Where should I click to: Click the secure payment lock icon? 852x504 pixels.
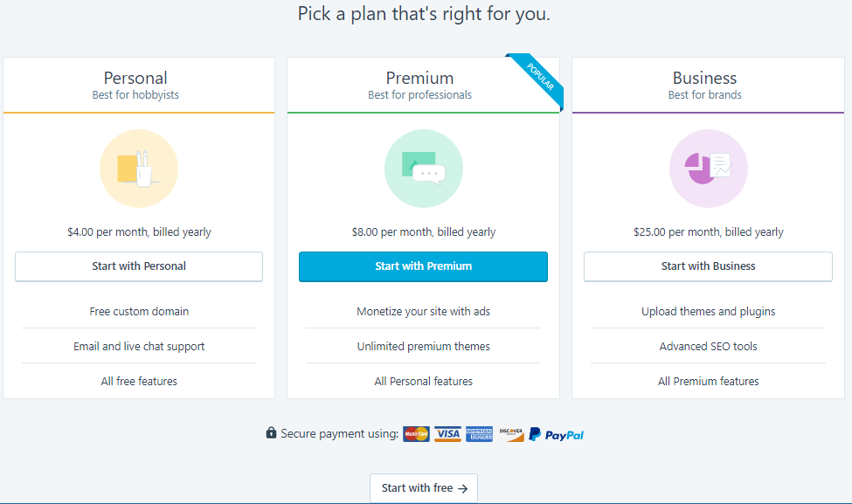point(271,432)
